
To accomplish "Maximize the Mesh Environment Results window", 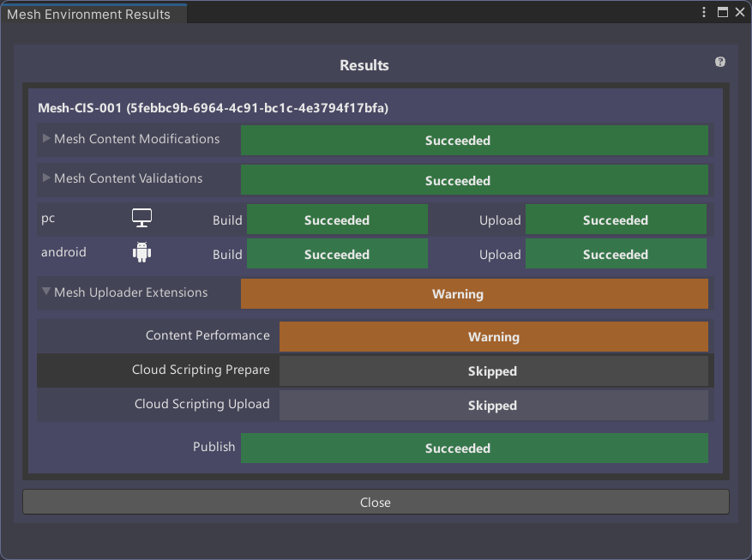I will [x=723, y=13].
